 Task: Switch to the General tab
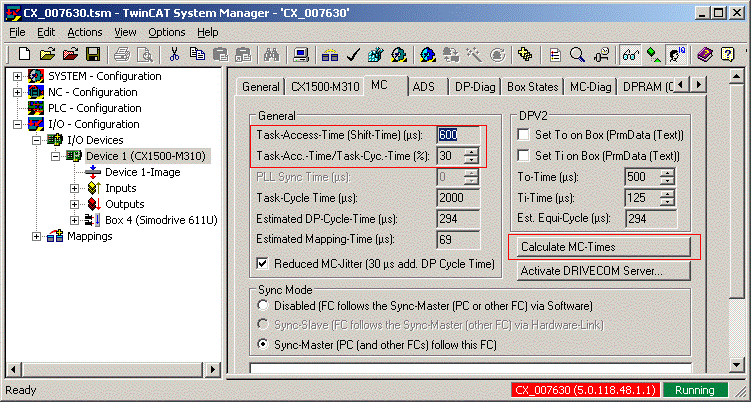[261, 87]
